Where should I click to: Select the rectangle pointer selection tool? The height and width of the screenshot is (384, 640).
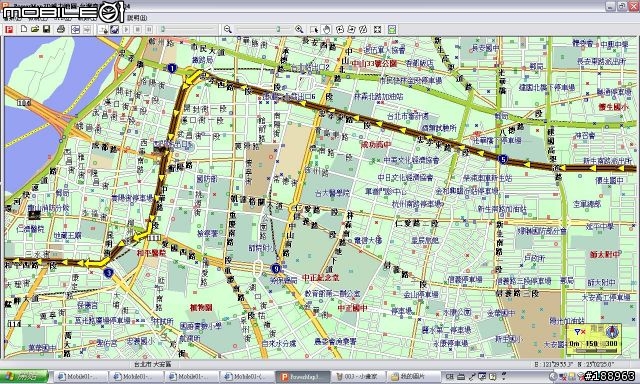tap(314, 29)
